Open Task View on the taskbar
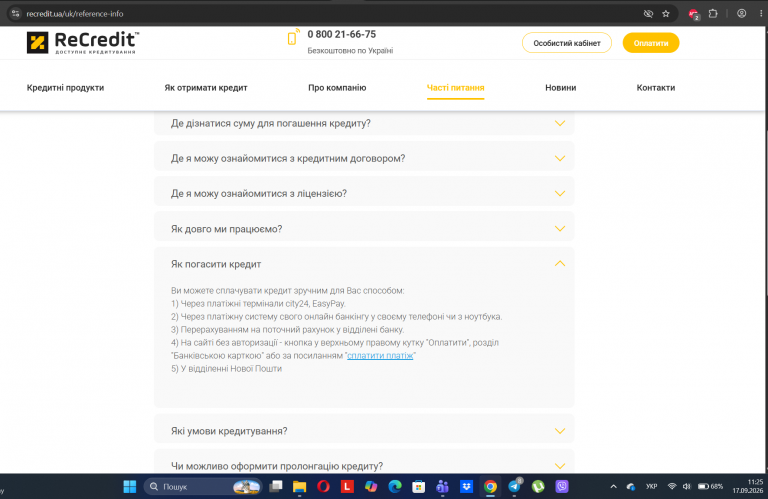 (x=276, y=486)
